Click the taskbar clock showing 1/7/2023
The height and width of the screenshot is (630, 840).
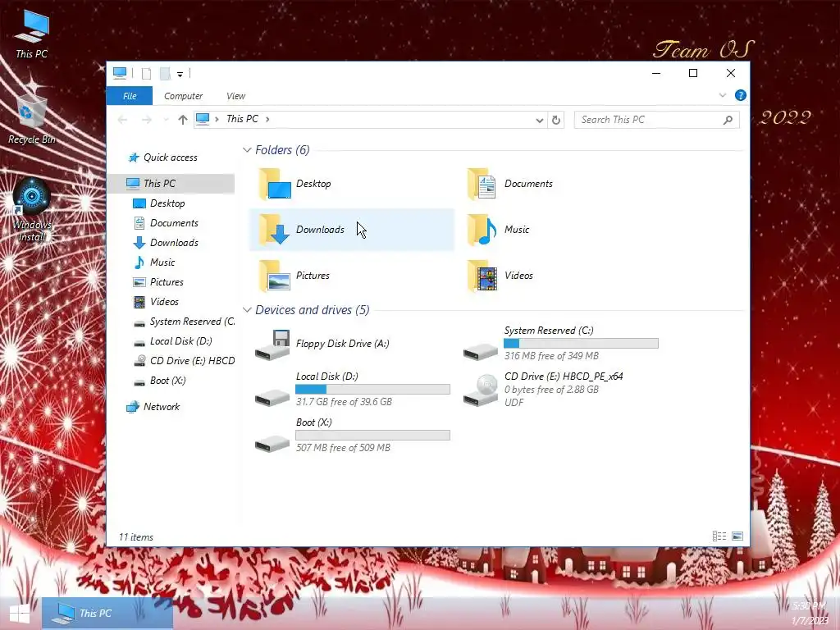point(809,614)
